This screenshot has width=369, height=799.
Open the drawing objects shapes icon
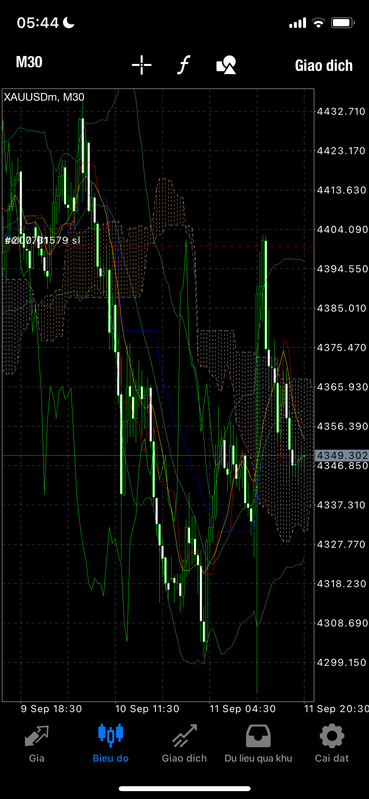point(226,65)
